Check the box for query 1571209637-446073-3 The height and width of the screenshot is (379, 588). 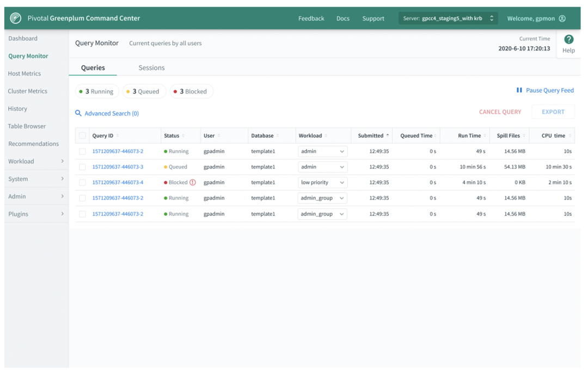pos(83,167)
